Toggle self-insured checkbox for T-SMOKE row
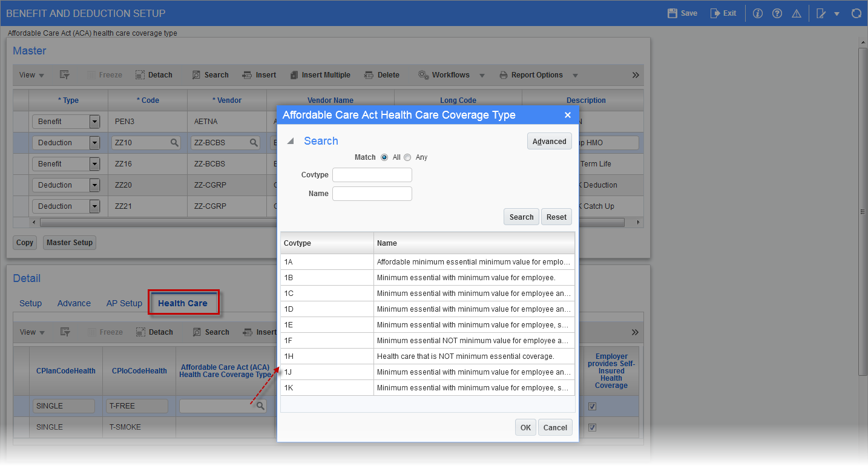 point(592,427)
